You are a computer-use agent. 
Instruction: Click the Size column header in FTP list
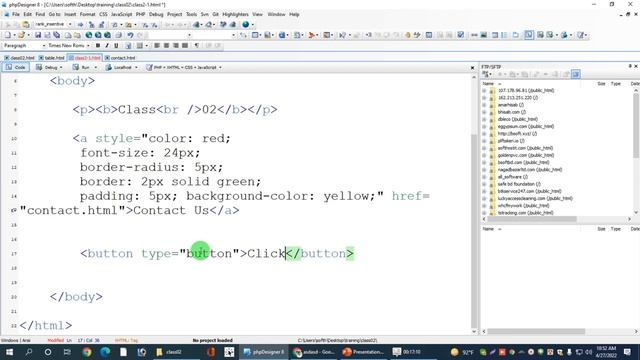coord(601,84)
